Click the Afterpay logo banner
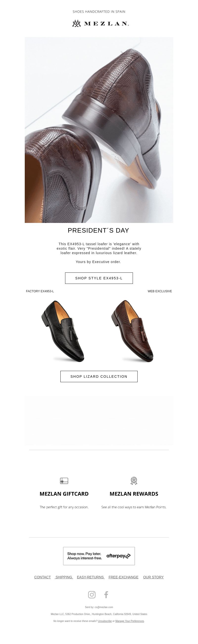Screen dimensions: 198x644 (x=99, y=556)
